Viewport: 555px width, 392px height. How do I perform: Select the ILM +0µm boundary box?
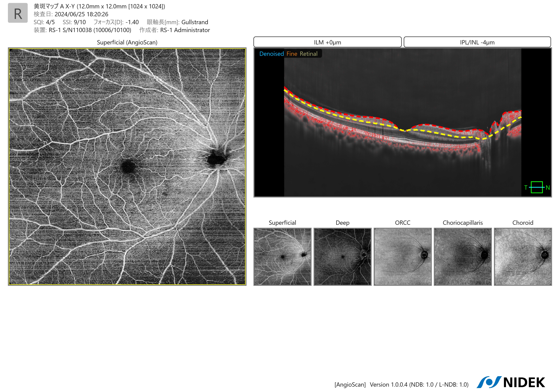(x=327, y=42)
